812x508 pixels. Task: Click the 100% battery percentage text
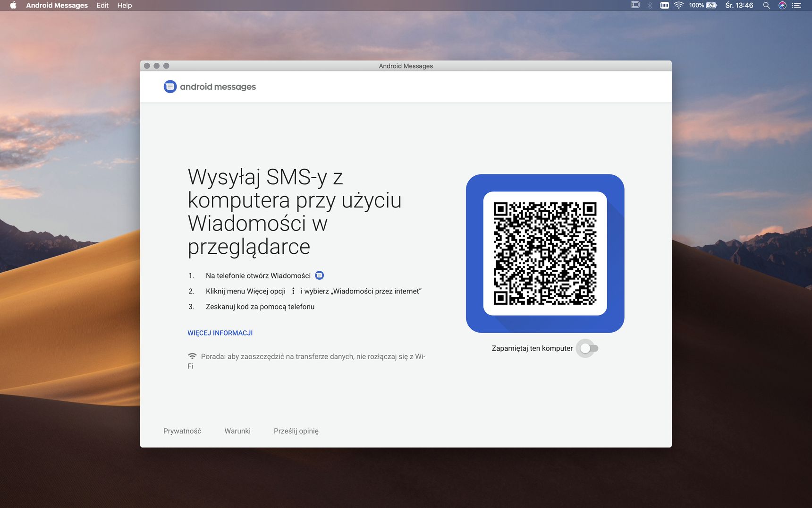(696, 5)
